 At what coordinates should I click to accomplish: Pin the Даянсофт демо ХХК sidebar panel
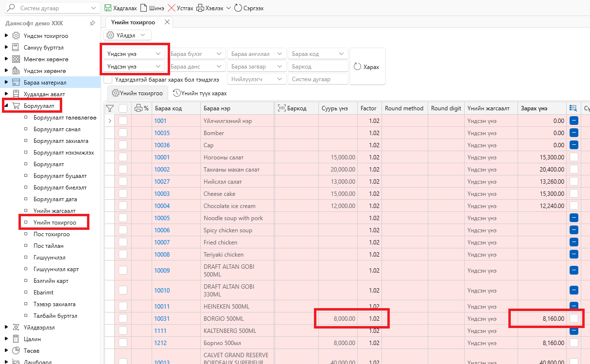pyautogui.click(x=92, y=23)
